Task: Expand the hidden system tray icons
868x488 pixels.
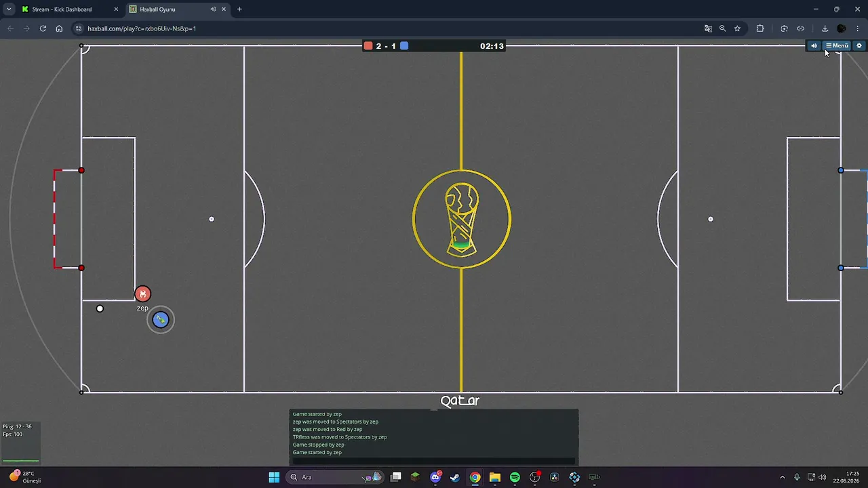Action: (x=782, y=477)
